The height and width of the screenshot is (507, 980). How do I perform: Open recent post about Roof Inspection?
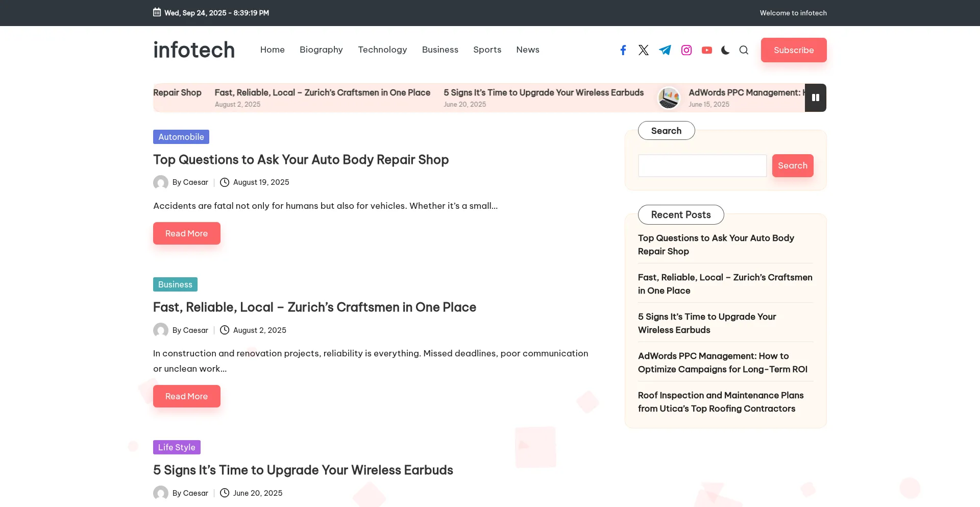pos(721,402)
